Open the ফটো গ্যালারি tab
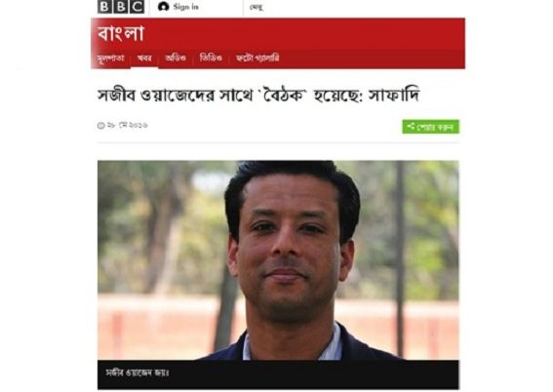The width and height of the screenshot is (553, 392). [257, 59]
